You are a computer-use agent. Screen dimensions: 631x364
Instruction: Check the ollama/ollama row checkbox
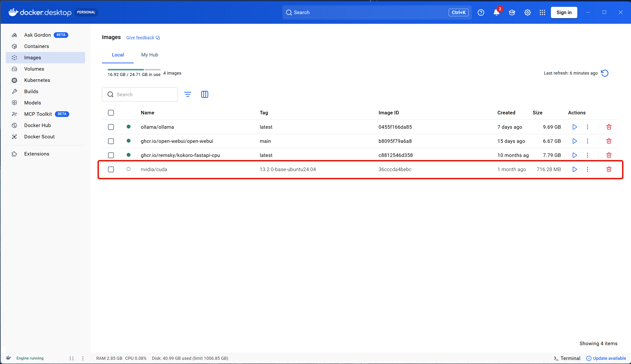click(x=111, y=127)
